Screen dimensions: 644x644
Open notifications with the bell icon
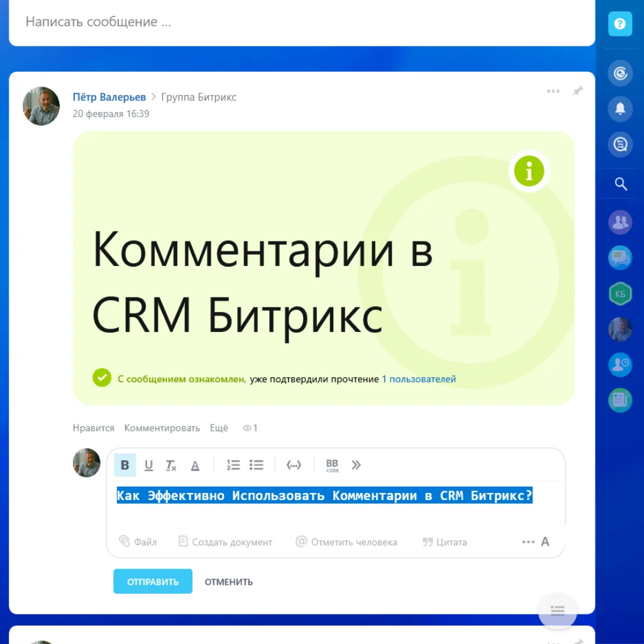click(x=620, y=109)
